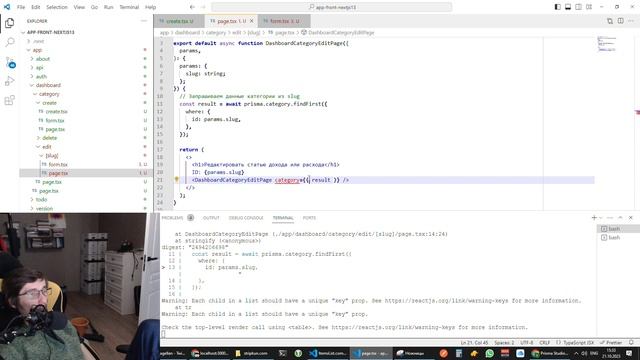Viewport: 640px width, 360px height.
Task: Open the Source Control view
Action: pos(10,62)
